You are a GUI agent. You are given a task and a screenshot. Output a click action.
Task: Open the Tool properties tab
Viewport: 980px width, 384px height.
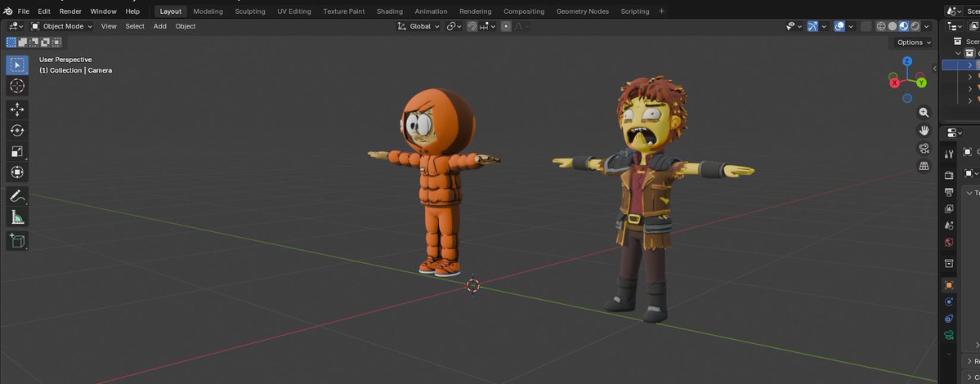(x=949, y=154)
